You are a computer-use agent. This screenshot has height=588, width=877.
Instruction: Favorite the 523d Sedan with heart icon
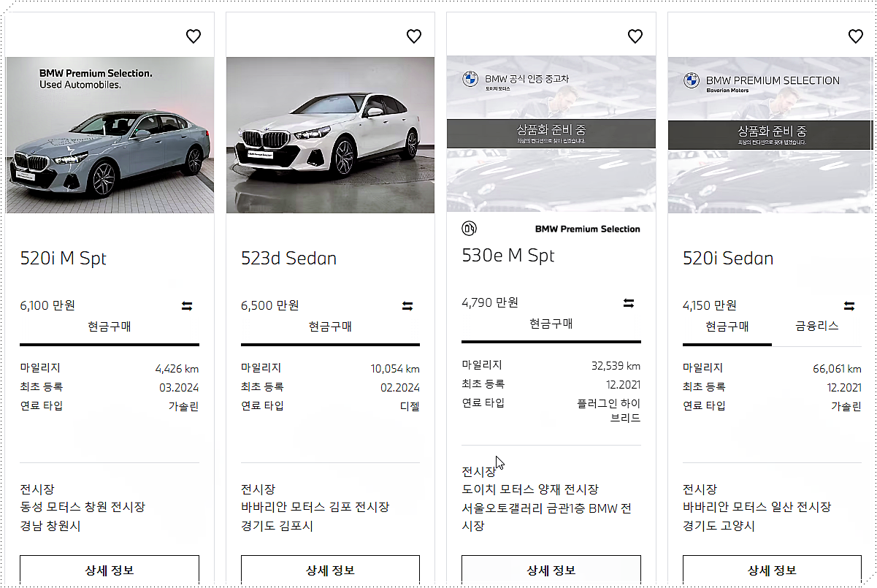(414, 37)
